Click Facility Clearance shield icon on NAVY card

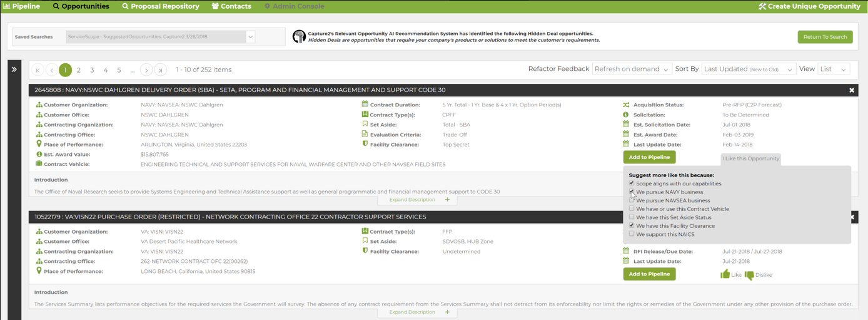pos(365,144)
